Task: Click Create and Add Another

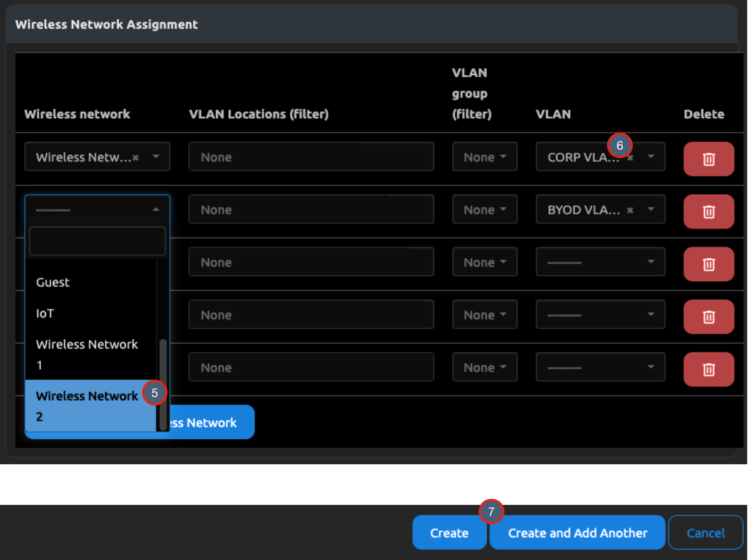Action: point(577,533)
